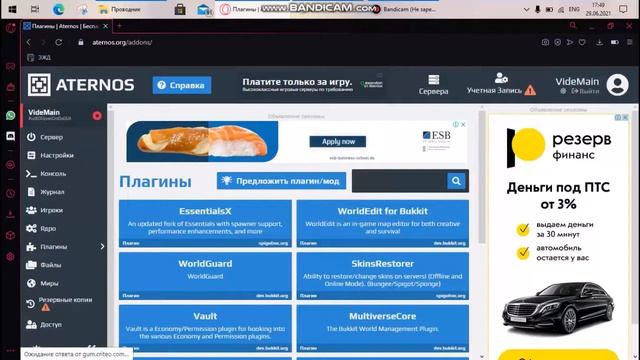This screenshot has height=360, width=640.
Task: Click the ENG language indicator
Action: 574,9
